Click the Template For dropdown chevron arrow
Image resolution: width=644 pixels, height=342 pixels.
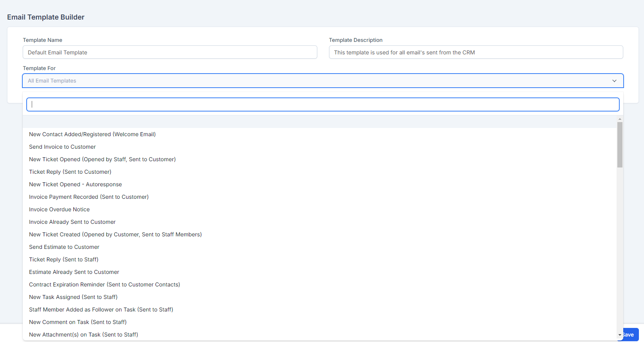(614, 81)
